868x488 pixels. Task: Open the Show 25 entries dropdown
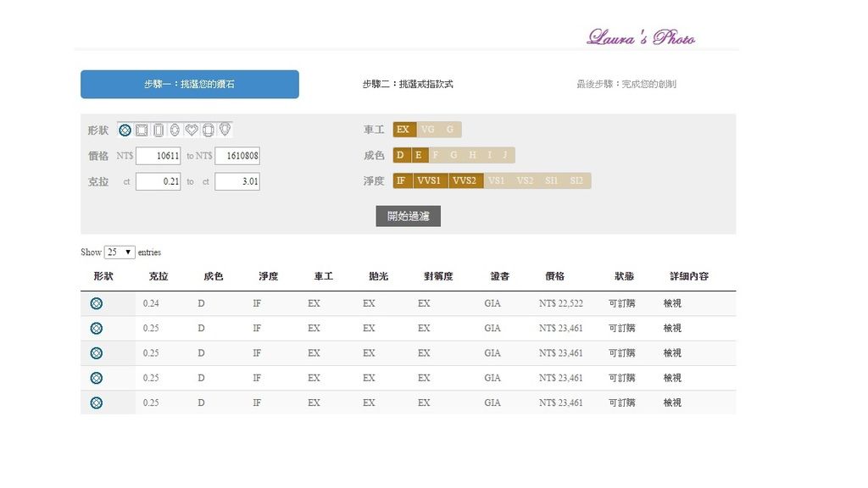[x=119, y=252]
